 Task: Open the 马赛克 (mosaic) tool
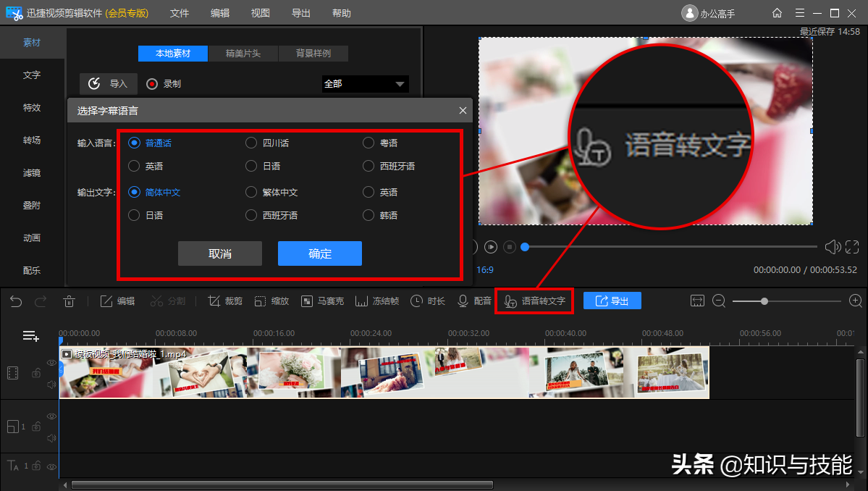(322, 301)
